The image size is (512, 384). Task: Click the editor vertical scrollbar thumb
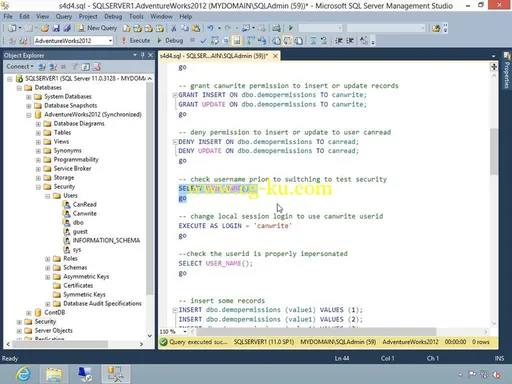(494, 152)
